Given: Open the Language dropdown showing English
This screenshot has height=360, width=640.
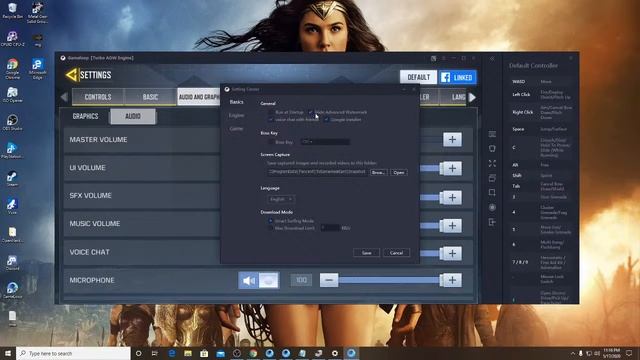Looking at the screenshot, I should pyautogui.click(x=281, y=199).
